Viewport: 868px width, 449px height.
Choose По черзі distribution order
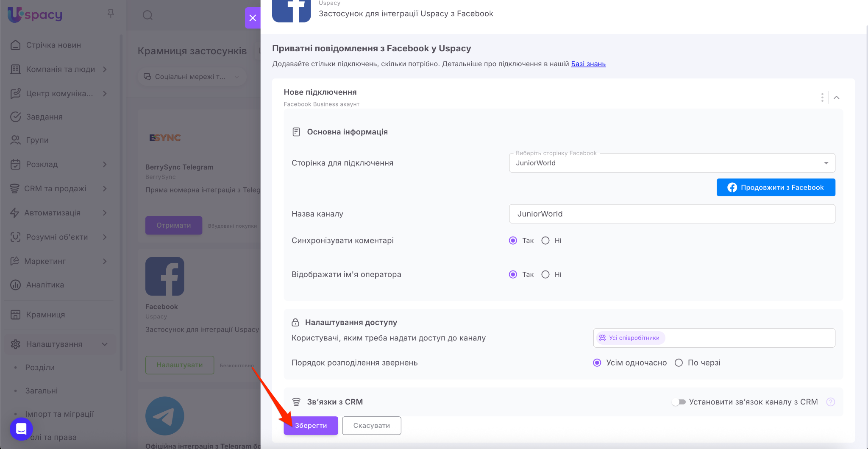(x=679, y=363)
